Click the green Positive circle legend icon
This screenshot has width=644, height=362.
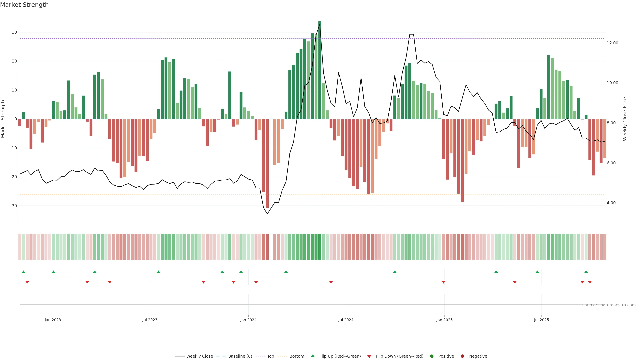coord(432,356)
